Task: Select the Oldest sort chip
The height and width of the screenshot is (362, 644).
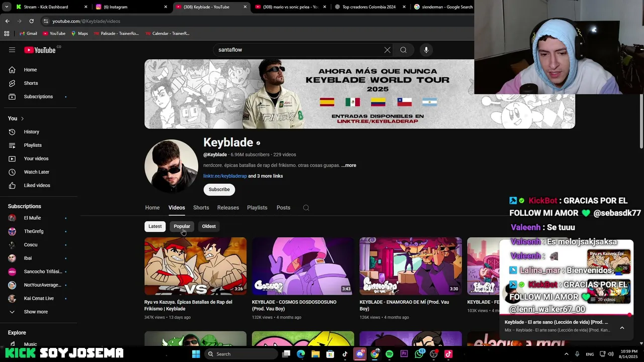Action: pyautogui.click(x=209, y=226)
